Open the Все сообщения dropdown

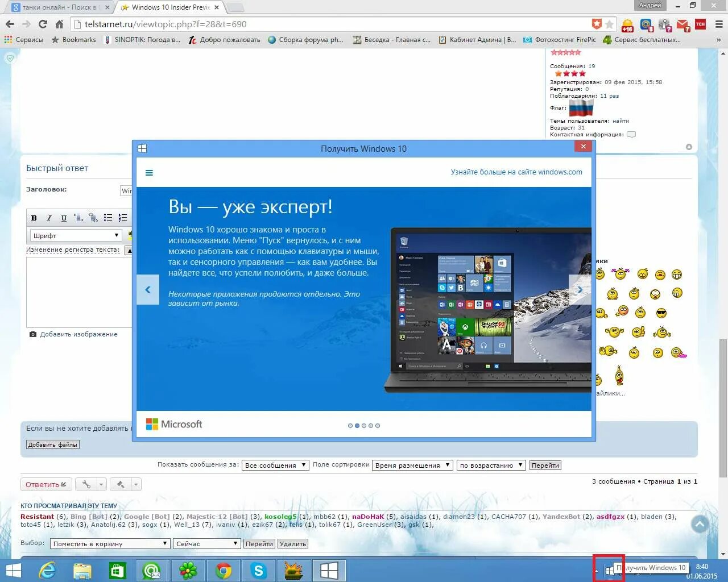(x=275, y=465)
